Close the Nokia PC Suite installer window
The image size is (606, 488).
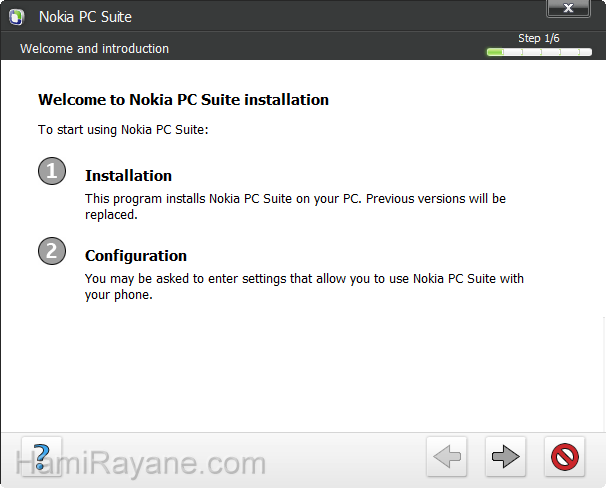point(568,11)
